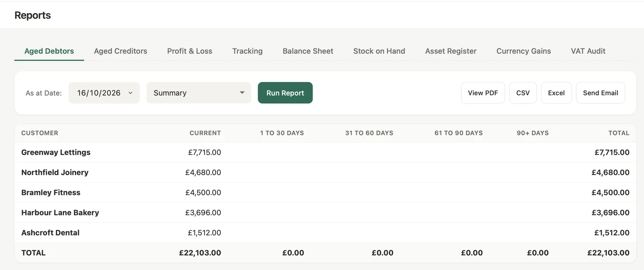Open the As at Date dropdown chevron
This screenshot has width=644, height=270.
[130, 93]
